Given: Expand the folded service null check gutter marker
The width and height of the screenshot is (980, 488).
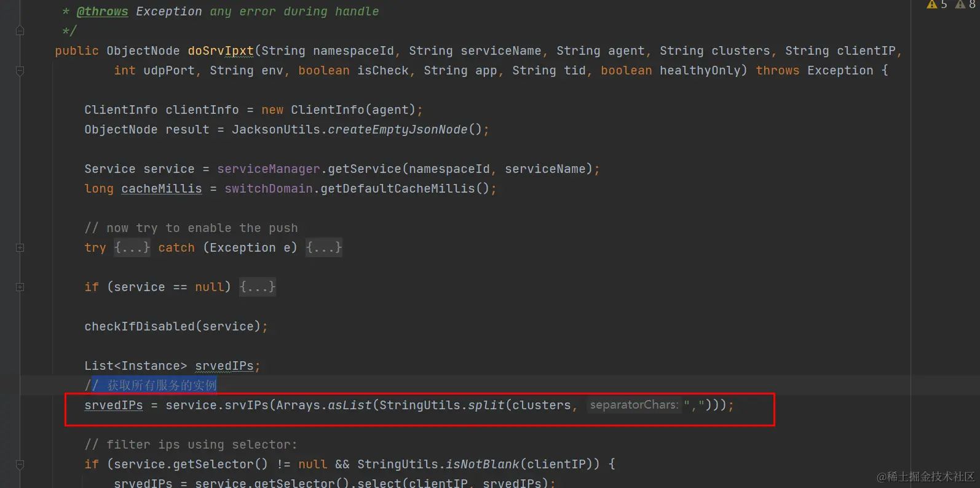Looking at the screenshot, I should pyautogui.click(x=20, y=287).
